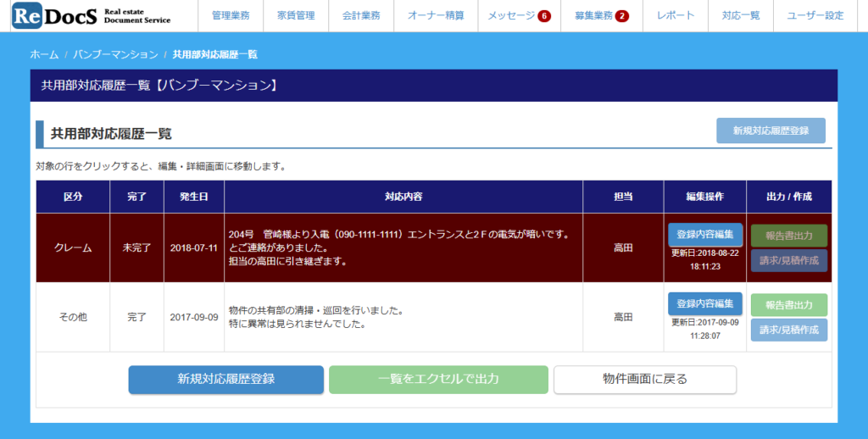Go to 対応一覧 page
The image size is (868, 439).
point(741,16)
